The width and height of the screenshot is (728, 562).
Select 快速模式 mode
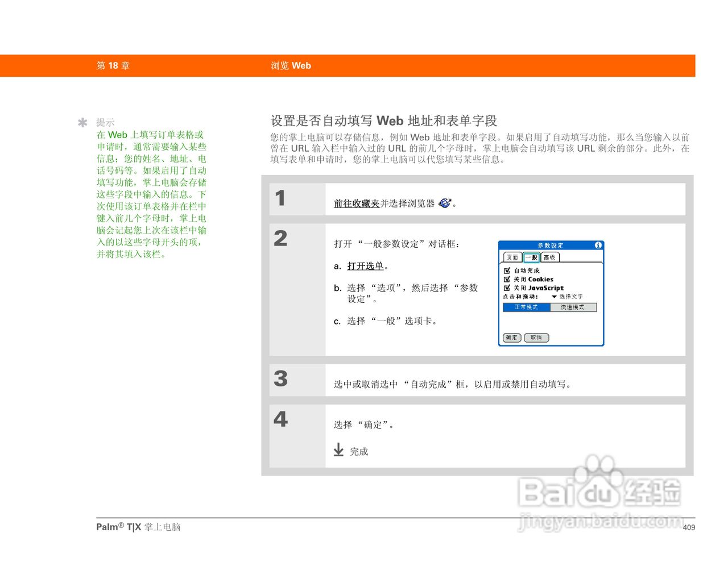coord(573,307)
